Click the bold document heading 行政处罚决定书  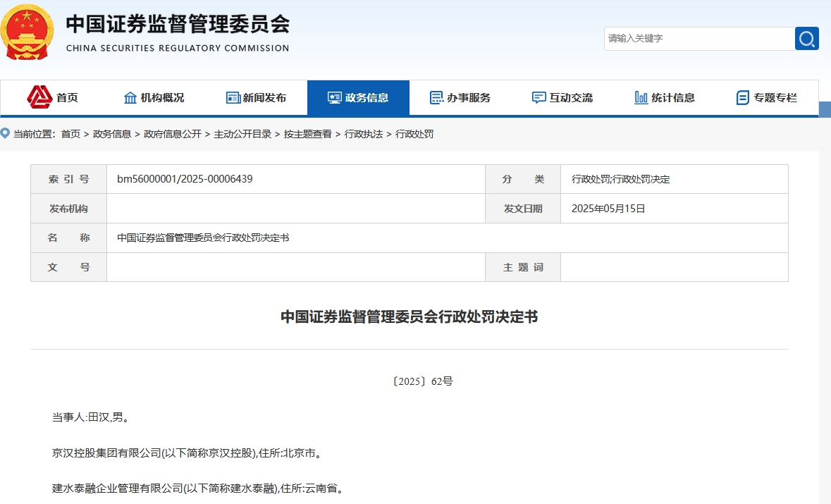point(409,316)
